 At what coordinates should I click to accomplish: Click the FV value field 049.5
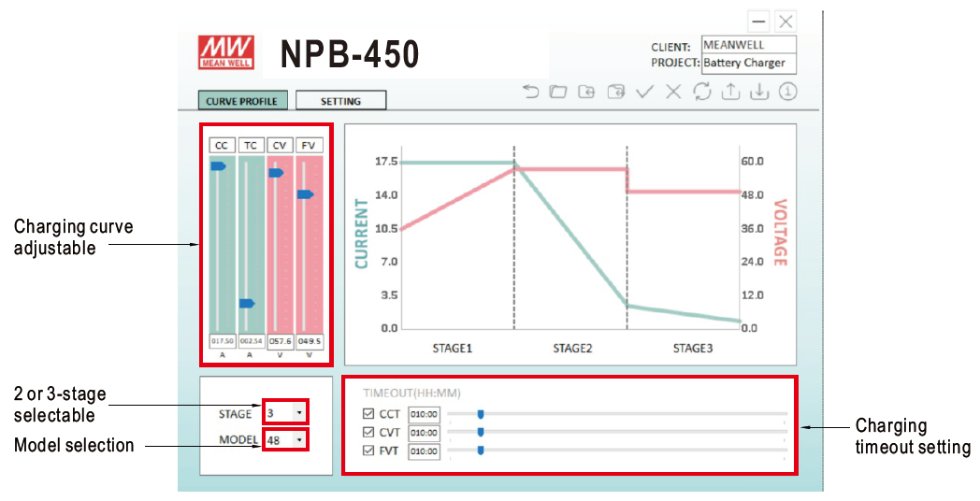309,342
